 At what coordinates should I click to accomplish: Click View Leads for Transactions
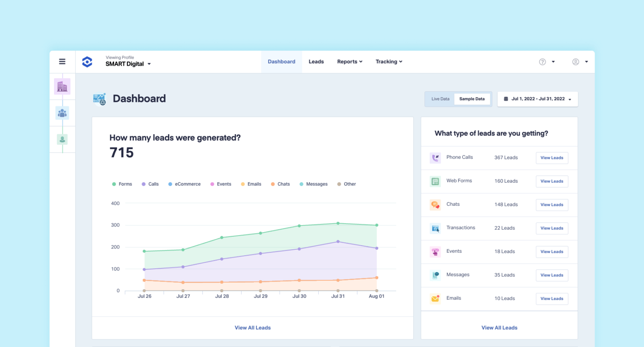pos(552,228)
